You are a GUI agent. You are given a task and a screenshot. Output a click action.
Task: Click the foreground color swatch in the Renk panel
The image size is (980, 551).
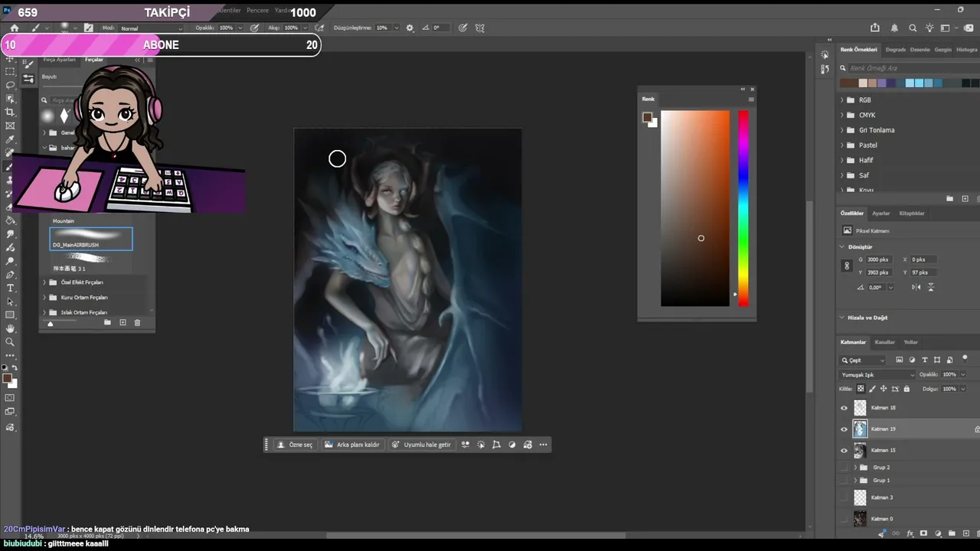pos(647,117)
